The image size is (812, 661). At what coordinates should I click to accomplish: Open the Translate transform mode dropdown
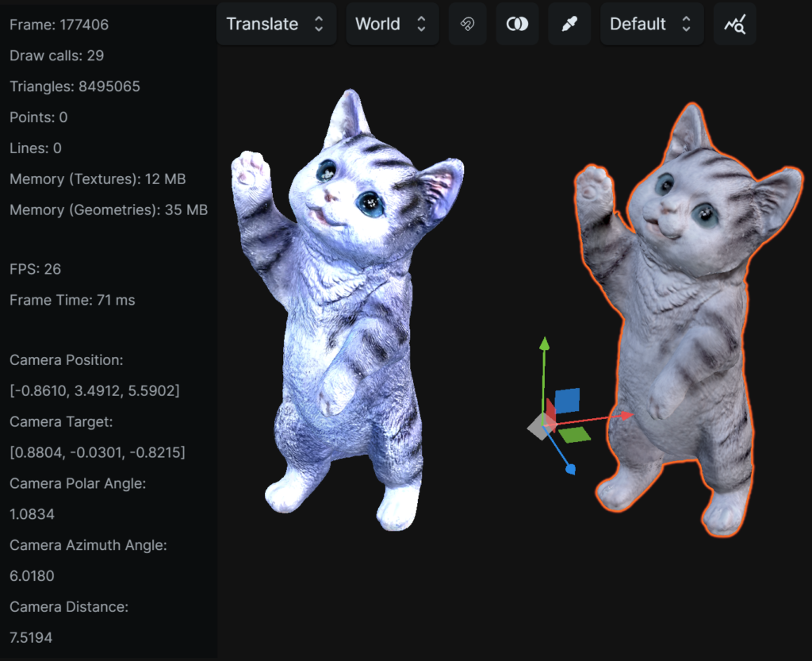click(276, 24)
